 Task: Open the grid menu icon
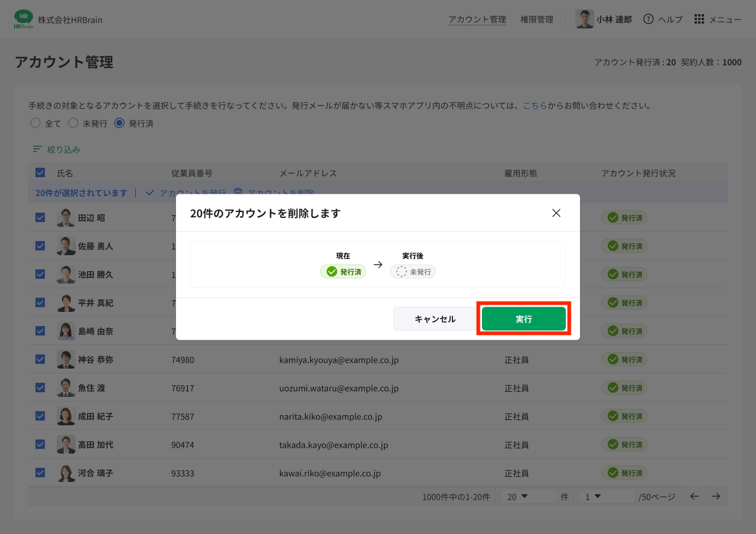[699, 19]
